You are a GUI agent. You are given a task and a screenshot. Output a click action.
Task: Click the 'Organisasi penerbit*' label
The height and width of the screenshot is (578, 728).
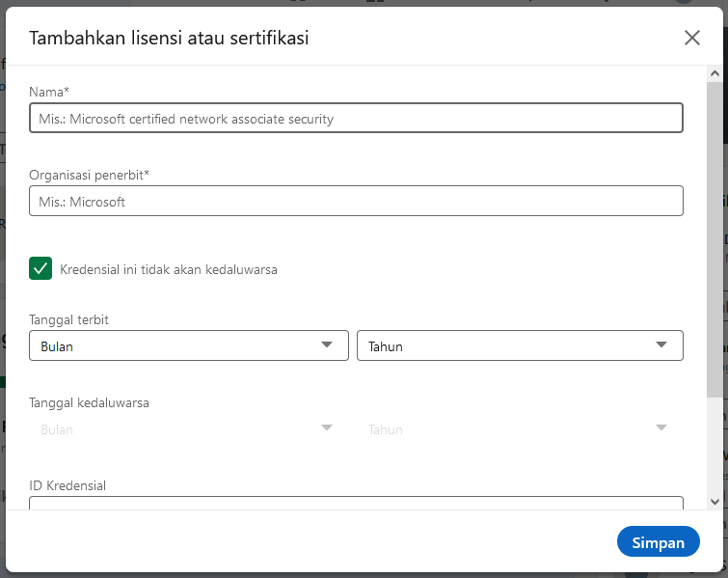[89, 176]
